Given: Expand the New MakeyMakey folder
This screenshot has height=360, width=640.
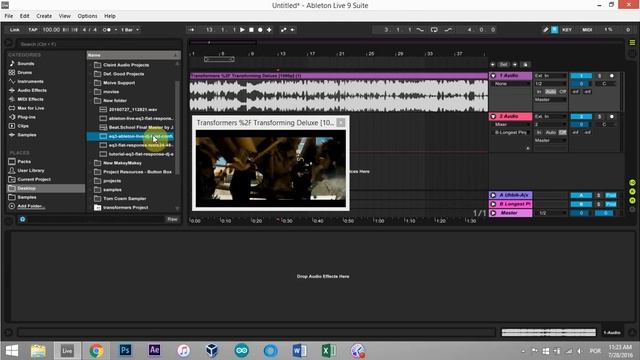Looking at the screenshot, I should [x=91, y=163].
